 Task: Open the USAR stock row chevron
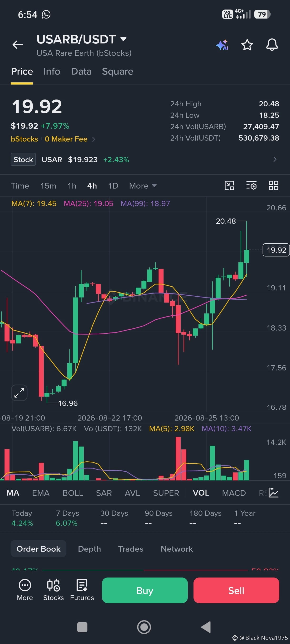[x=275, y=159]
